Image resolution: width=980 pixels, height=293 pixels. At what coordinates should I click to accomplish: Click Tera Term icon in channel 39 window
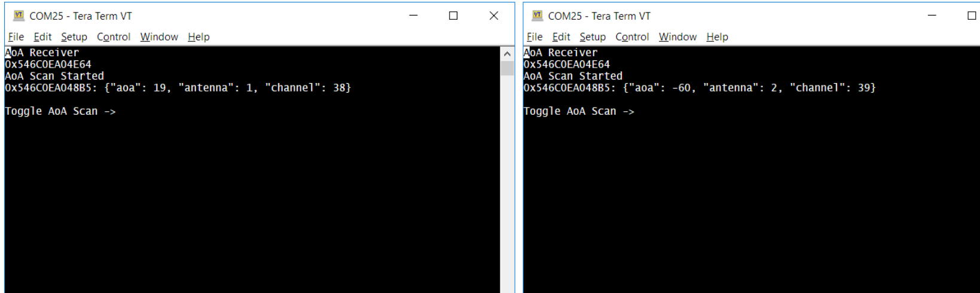[537, 16]
